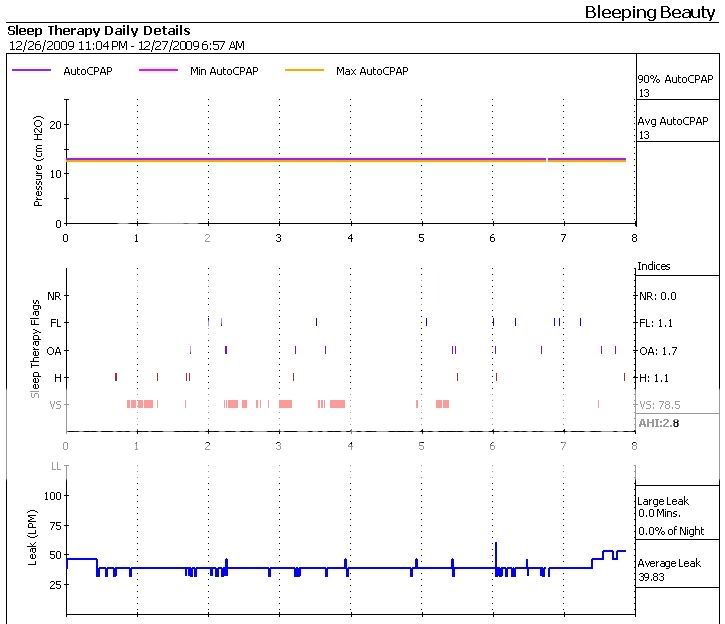Click the AHI: 2.8 summary value
This screenshot has height=624, width=725.
(659, 425)
